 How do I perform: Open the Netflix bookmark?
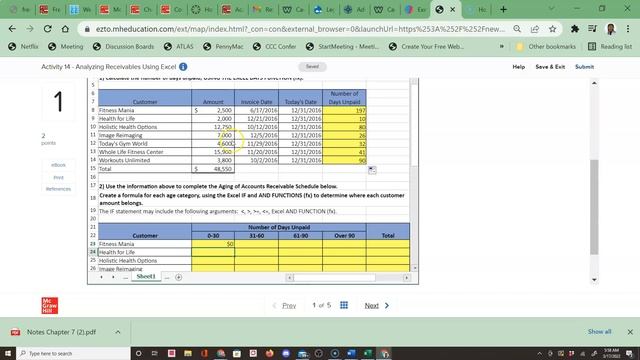tap(24, 47)
